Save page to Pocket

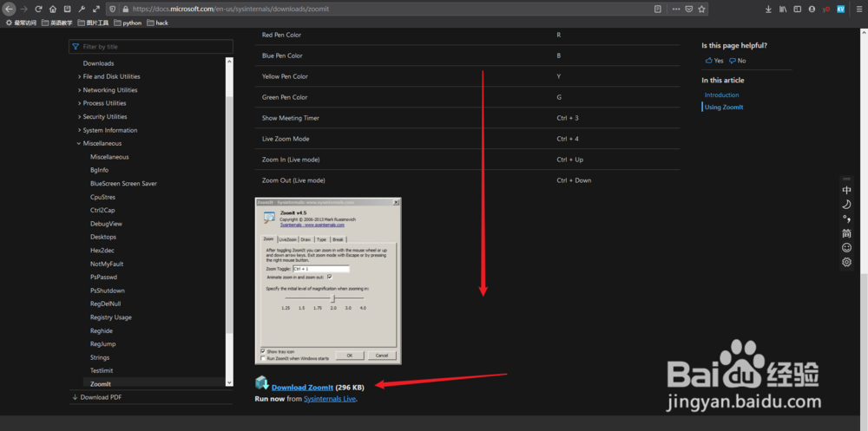(689, 9)
